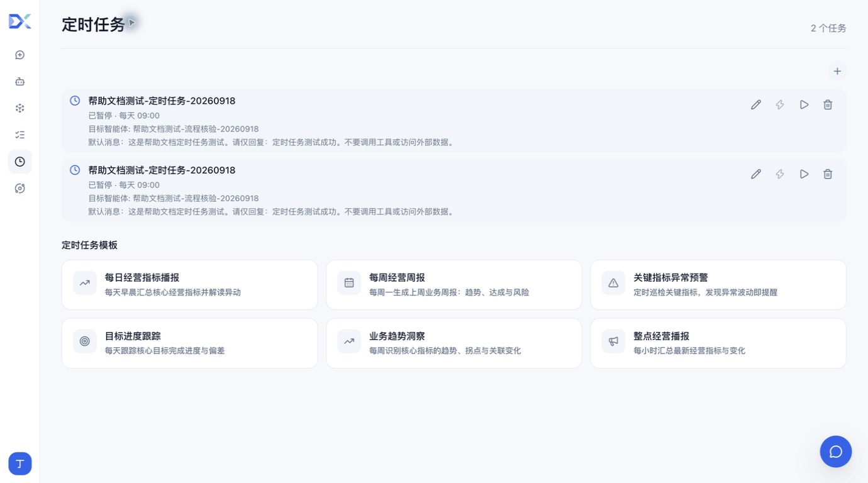Open the floating blue chat bubble

[x=836, y=452]
